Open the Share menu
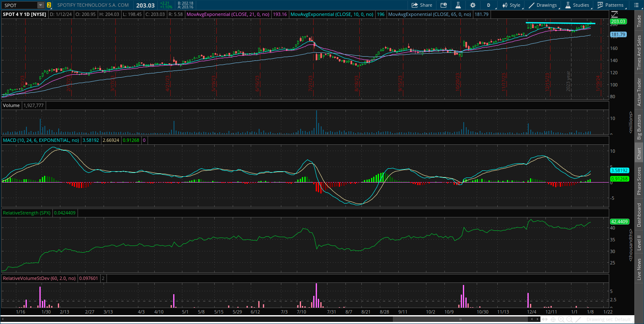This screenshot has height=324, width=644. coord(422,5)
